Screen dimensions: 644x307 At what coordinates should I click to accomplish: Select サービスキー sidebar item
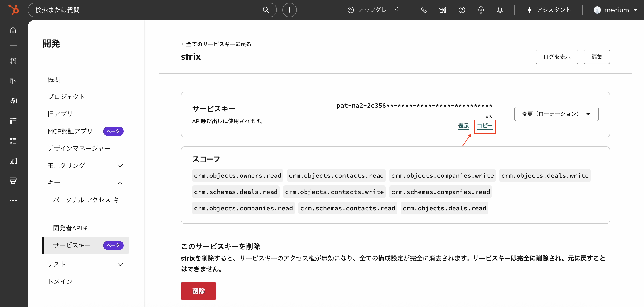pyautogui.click(x=85, y=245)
